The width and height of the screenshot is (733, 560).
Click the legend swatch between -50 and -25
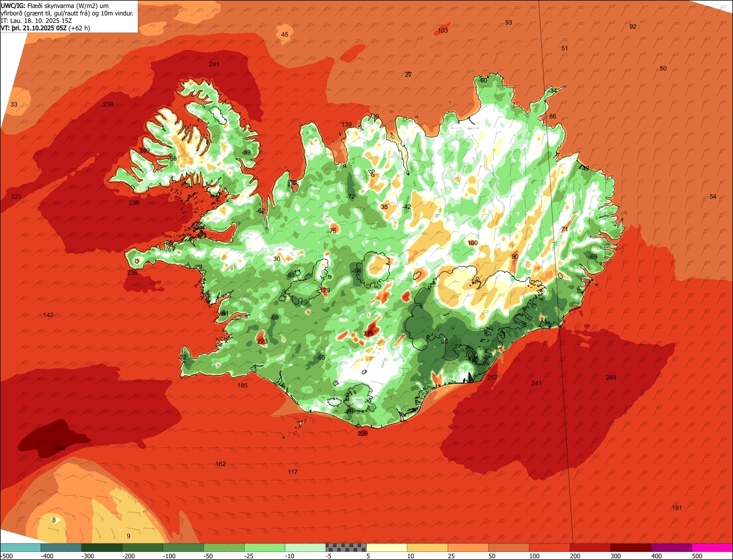pos(224,547)
